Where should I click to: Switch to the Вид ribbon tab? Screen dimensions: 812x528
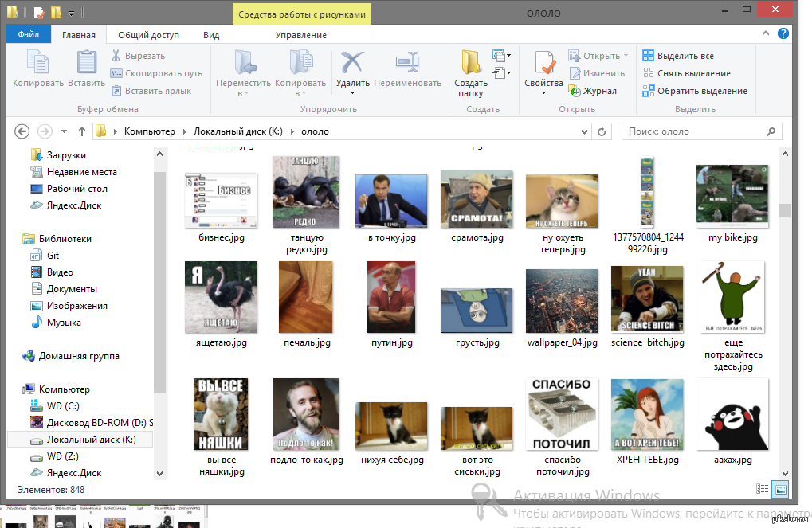click(x=210, y=35)
